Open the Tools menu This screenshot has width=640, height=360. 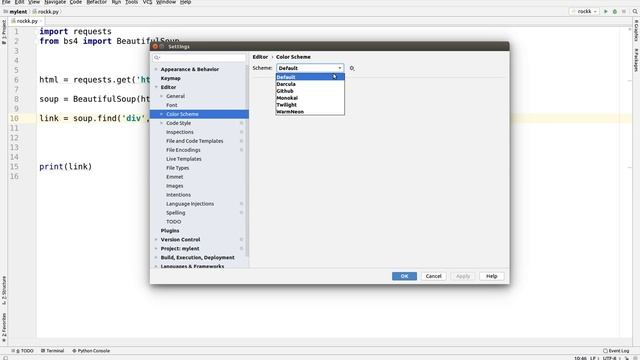pos(131,2)
